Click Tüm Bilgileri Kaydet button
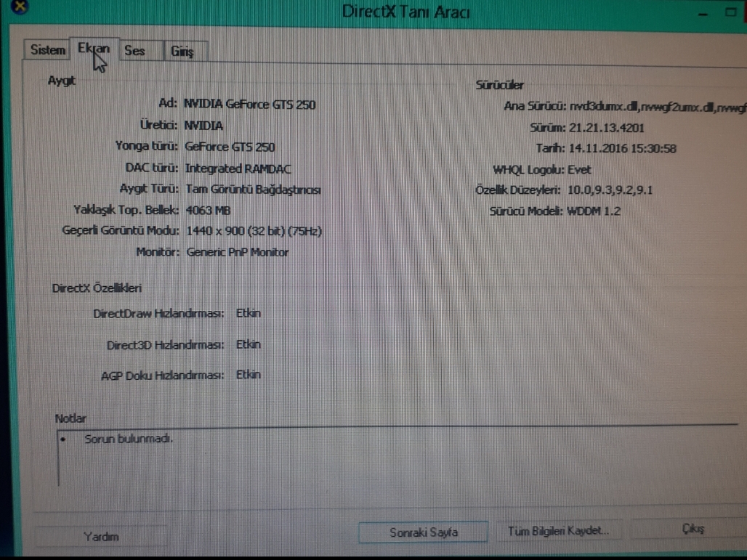This screenshot has height=560, width=747. [x=558, y=531]
